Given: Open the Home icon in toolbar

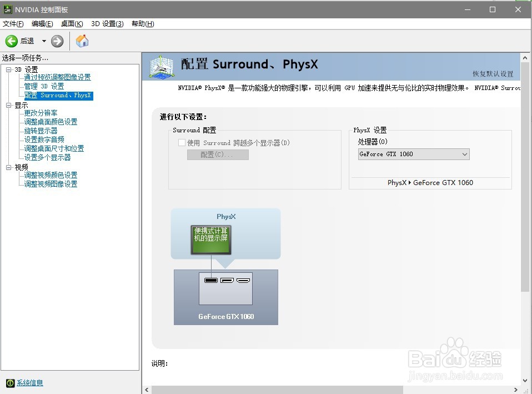Looking at the screenshot, I should coord(82,41).
